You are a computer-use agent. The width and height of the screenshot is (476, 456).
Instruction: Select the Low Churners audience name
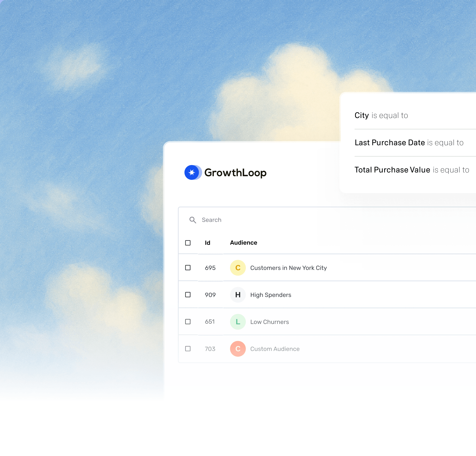point(269,322)
